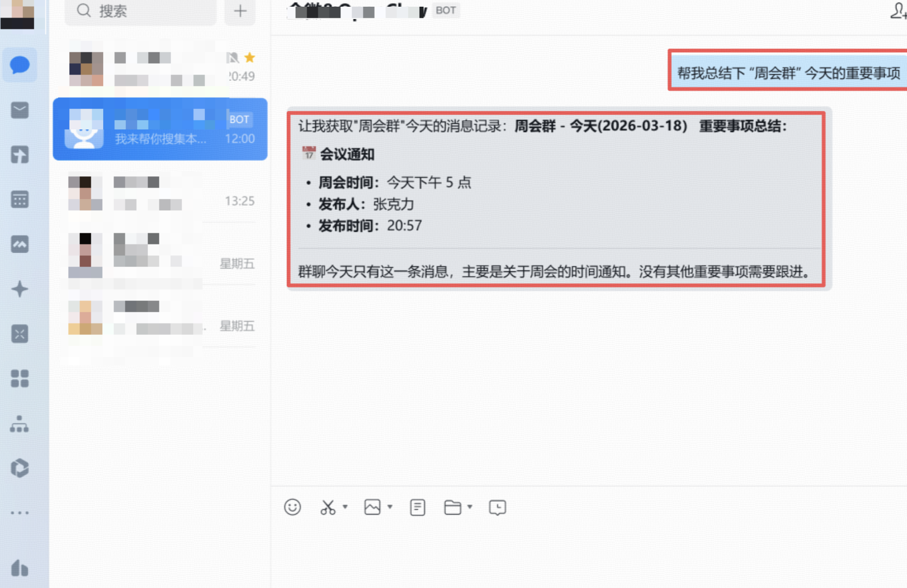Expand the image options dropdown arrow

[x=390, y=507]
